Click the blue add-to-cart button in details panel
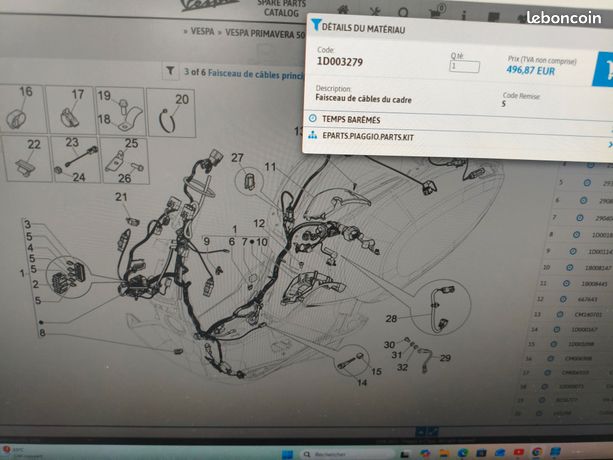The image size is (613, 460). pyautogui.click(x=603, y=70)
